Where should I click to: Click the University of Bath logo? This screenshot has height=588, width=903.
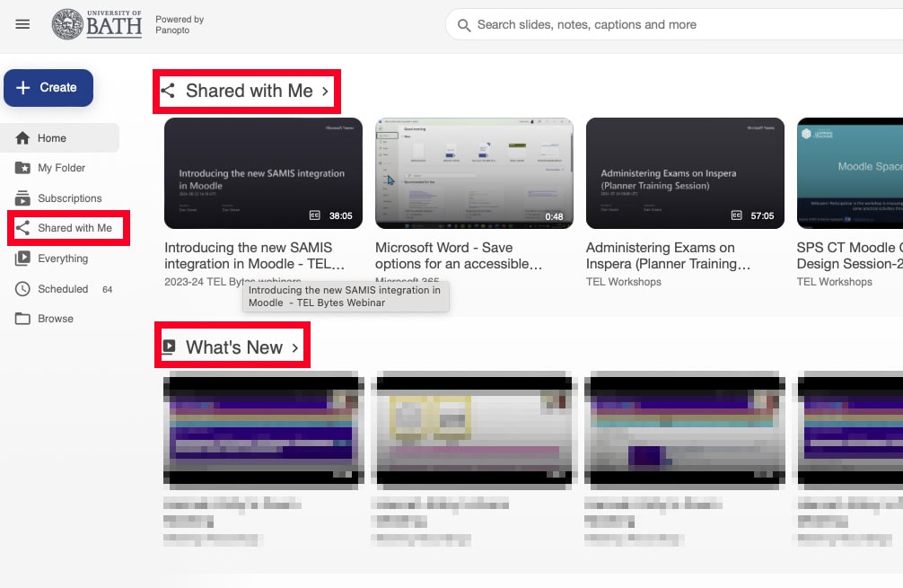[97, 24]
